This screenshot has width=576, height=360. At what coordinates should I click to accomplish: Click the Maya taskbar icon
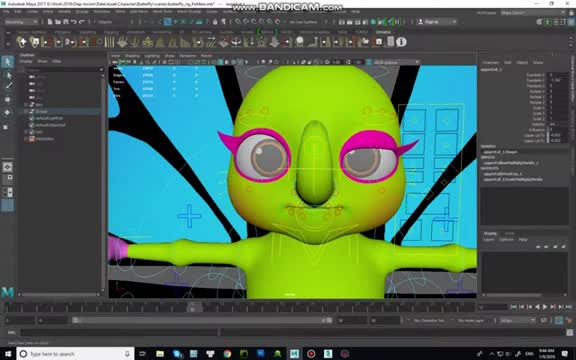[x=295, y=354]
